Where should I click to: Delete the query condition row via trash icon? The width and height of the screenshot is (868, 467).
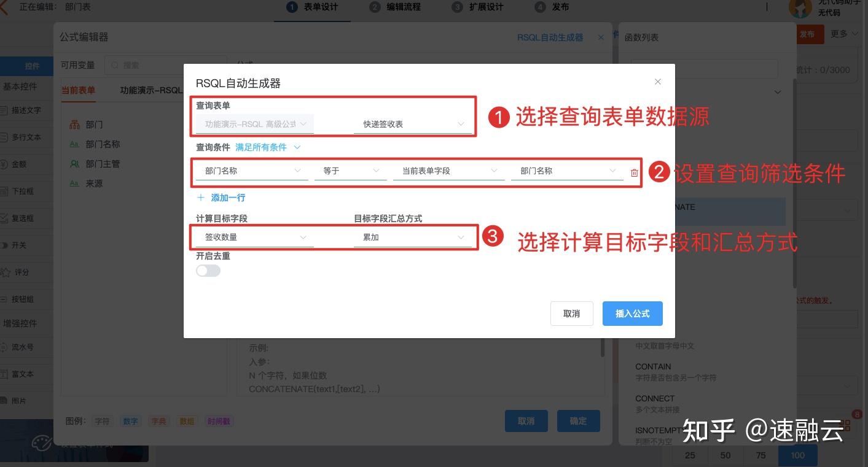[634, 172]
